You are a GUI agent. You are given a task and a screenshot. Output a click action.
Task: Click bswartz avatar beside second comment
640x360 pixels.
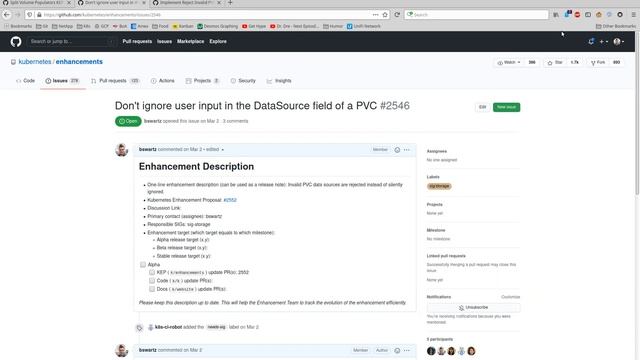point(122,351)
